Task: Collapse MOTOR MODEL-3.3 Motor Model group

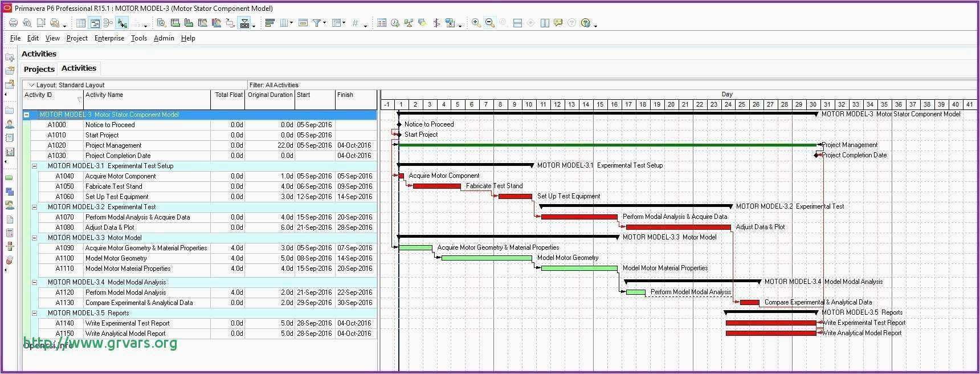Action: pos(34,238)
